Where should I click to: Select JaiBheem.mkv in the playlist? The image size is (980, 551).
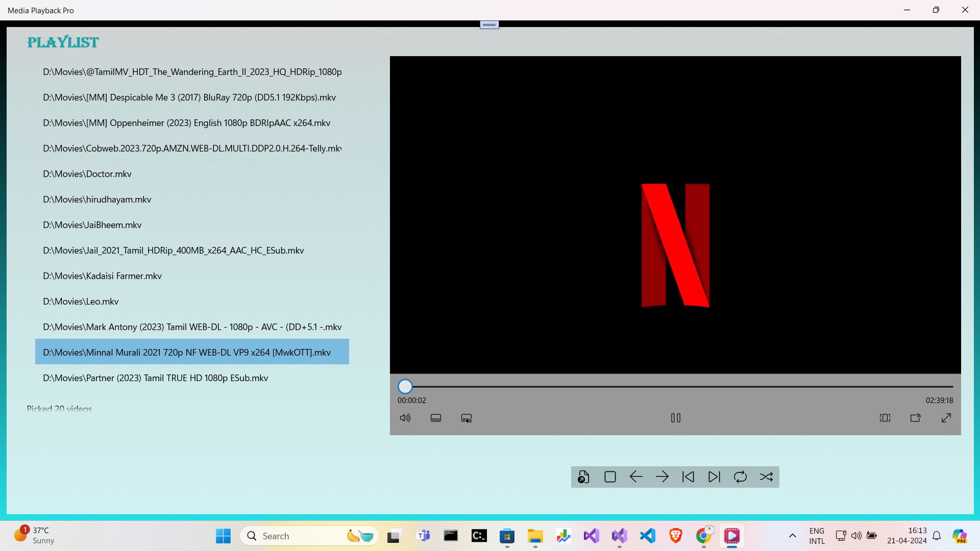[x=192, y=225]
